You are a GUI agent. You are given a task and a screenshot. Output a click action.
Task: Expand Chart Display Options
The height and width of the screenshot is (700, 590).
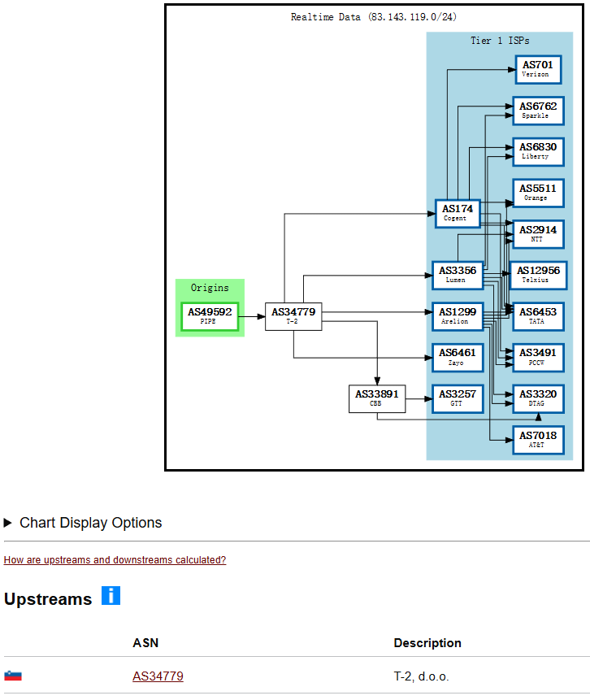coord(82,523)
